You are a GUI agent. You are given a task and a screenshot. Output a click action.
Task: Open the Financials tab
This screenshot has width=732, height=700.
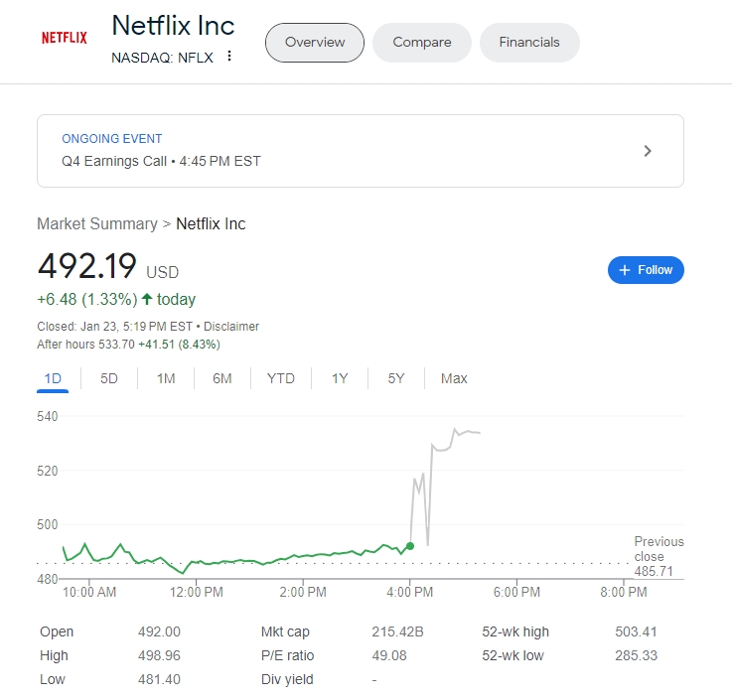pos(529,43)
